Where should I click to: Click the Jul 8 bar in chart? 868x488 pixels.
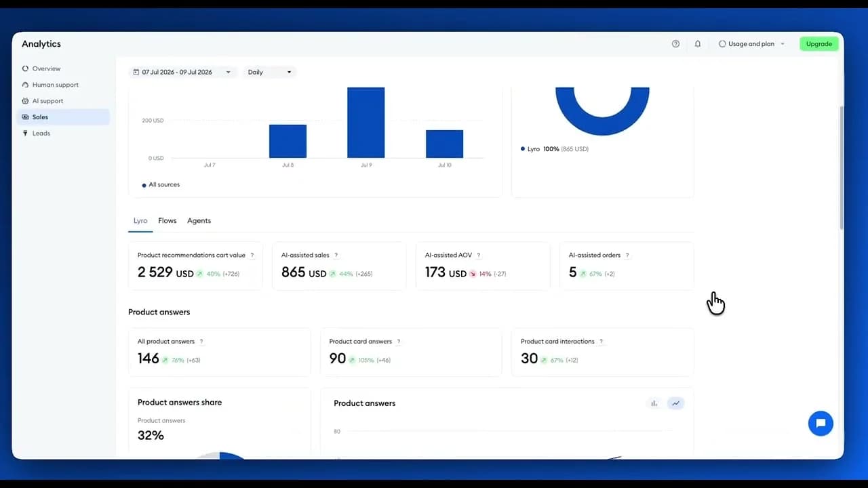pyautogui.click(x=288, y=141)
